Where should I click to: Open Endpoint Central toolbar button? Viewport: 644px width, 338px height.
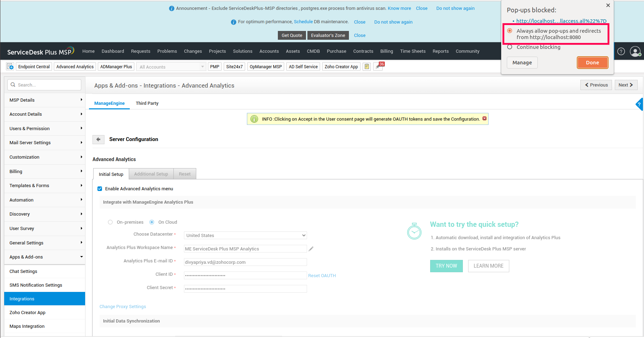pos(34,67)
